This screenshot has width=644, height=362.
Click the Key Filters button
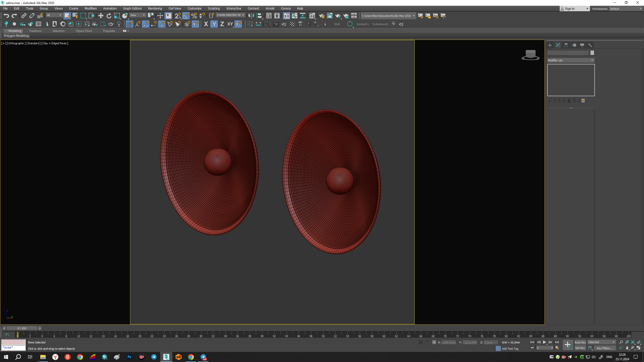[x=605, y=348]
